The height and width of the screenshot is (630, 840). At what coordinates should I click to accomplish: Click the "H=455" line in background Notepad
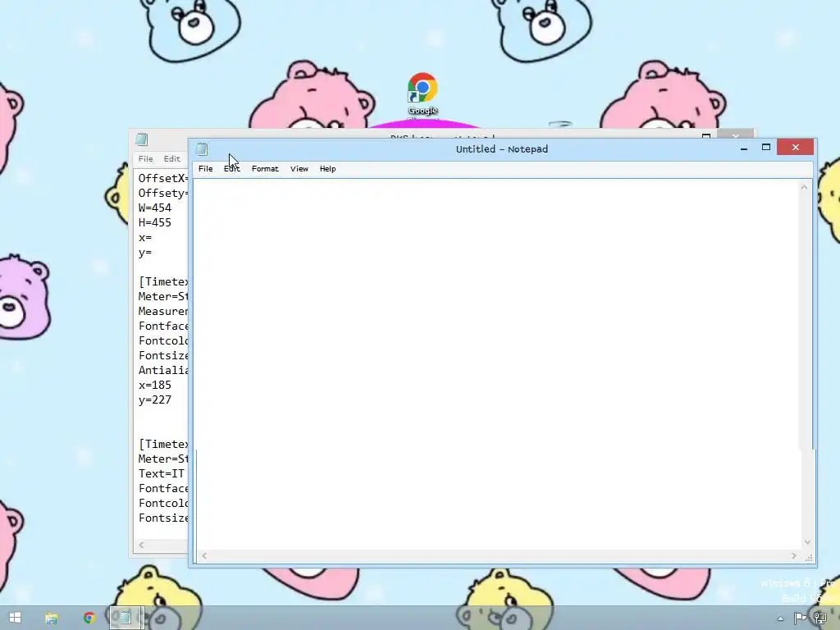[x=155, y=223]
